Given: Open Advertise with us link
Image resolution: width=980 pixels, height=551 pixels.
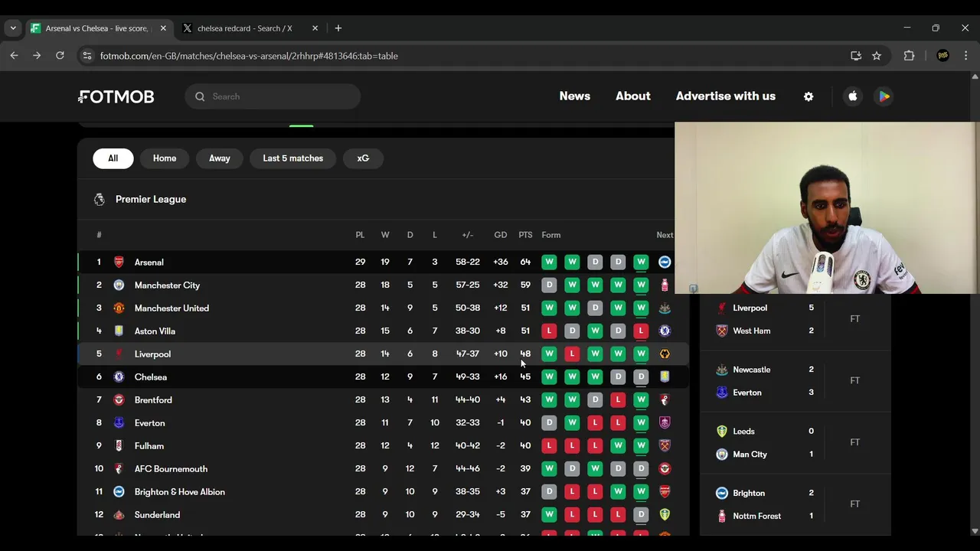Looking at the screenshot, I should click(726, 96).
